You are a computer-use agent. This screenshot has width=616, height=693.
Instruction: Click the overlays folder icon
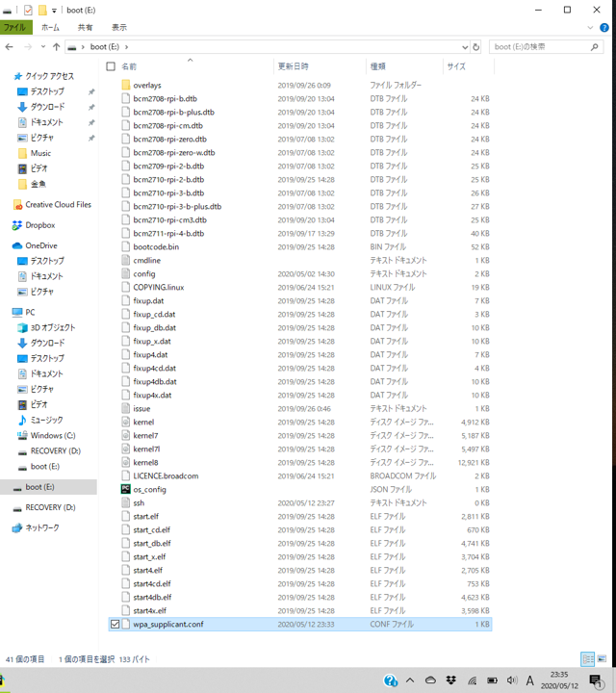(126, 85)
